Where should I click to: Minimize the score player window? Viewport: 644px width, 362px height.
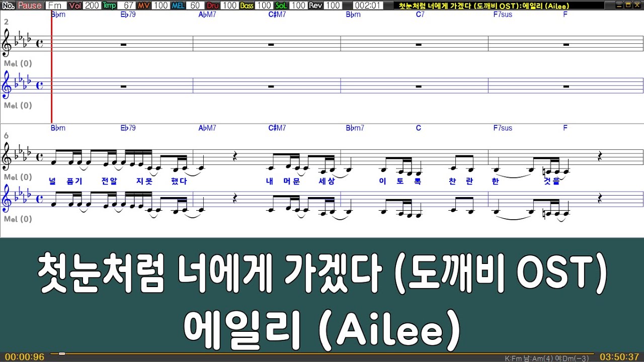(x=620, y=5)
